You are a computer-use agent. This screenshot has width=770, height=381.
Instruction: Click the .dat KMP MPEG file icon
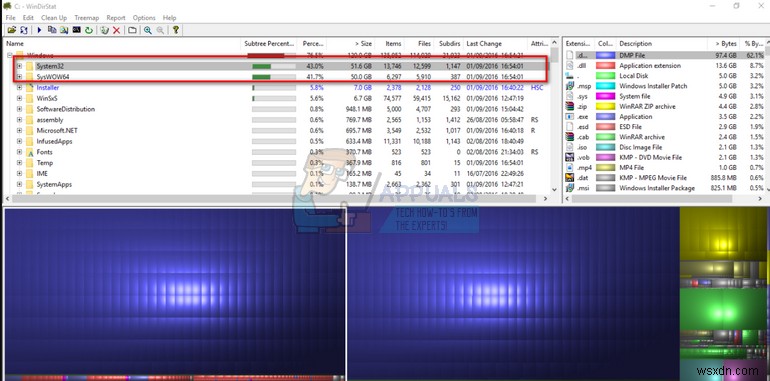pos(570,178)
